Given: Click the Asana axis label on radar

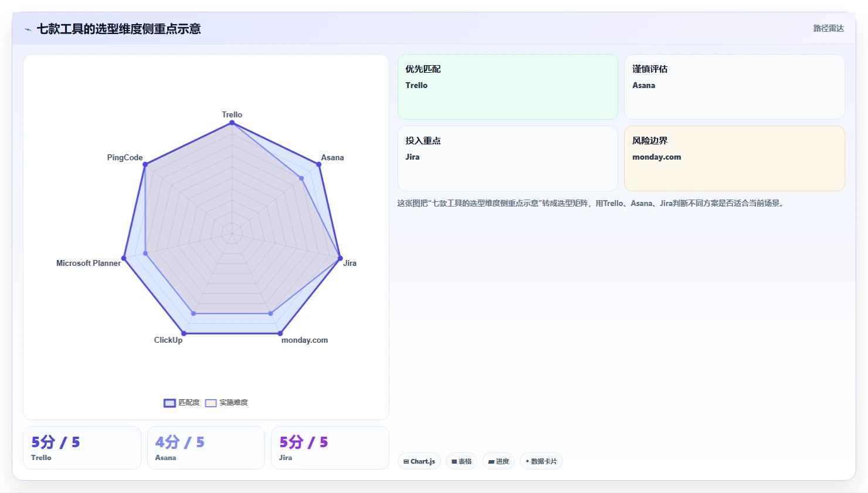Looking at the screenshot, I should click(x=333, y=157).
